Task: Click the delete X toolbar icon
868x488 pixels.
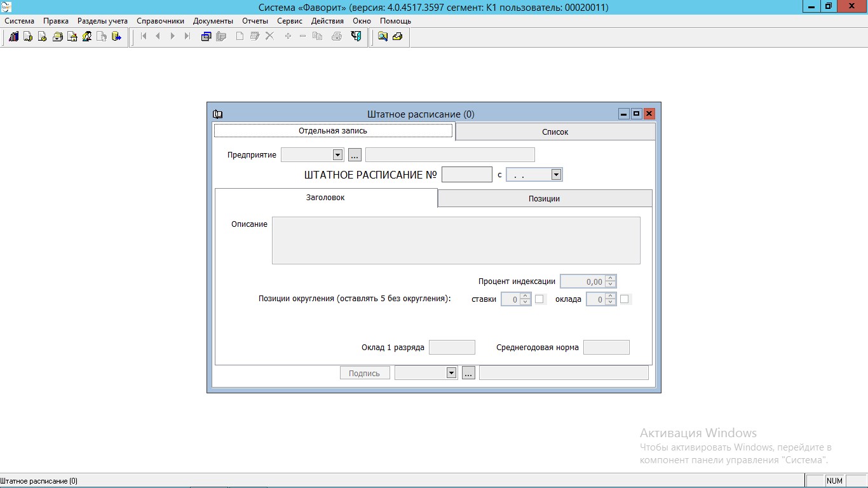Action: point(269,37)
